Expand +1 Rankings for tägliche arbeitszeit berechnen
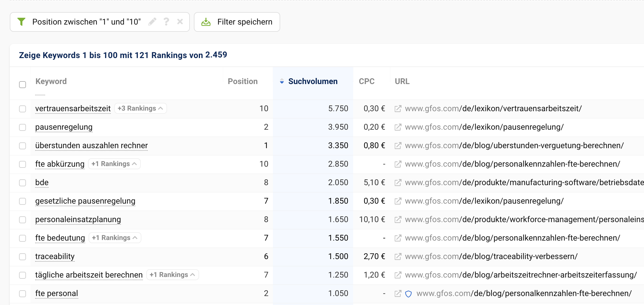 (x=173, y=275)
